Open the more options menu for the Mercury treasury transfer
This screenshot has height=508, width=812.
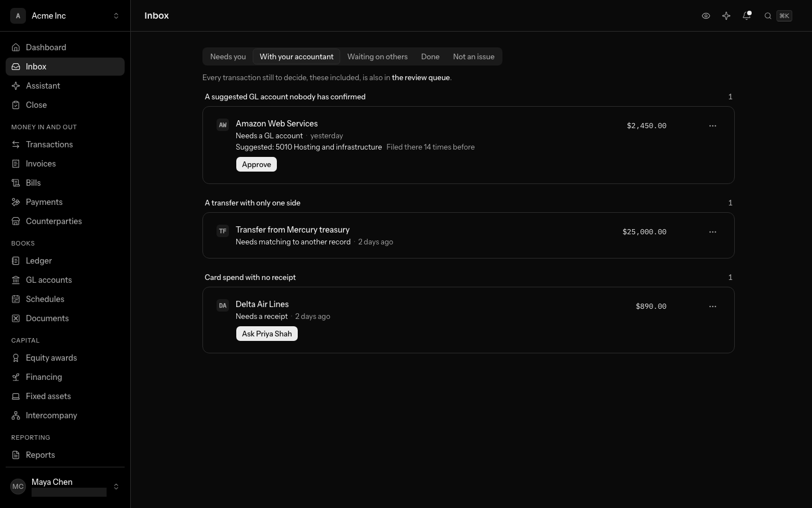[x=713, y=232]
